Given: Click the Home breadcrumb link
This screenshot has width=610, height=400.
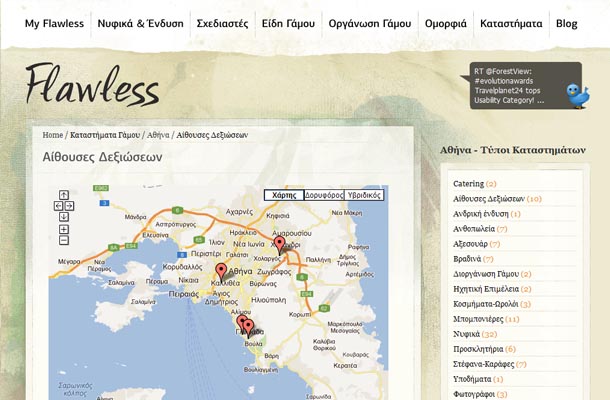Looking at the screenshot, I should [x=52, y=134].
